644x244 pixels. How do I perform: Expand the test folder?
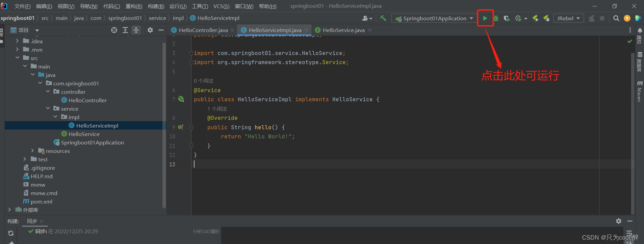[25, 159]
